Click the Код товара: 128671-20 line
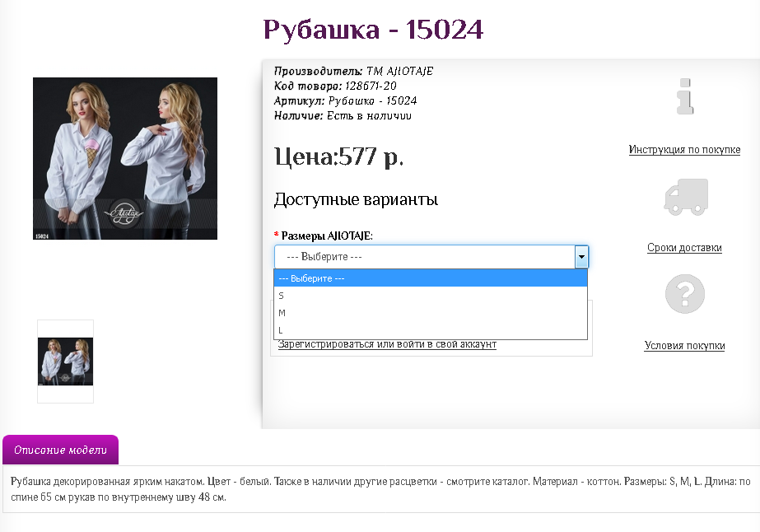This screenshot has height=532, width=760. pyautogui.click(x=335, y=86)
